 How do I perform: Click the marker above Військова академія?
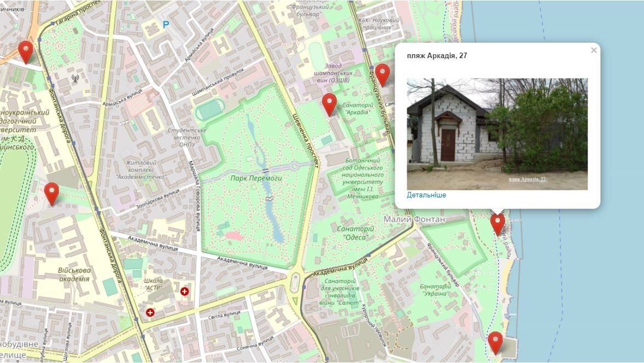[52, 194]
